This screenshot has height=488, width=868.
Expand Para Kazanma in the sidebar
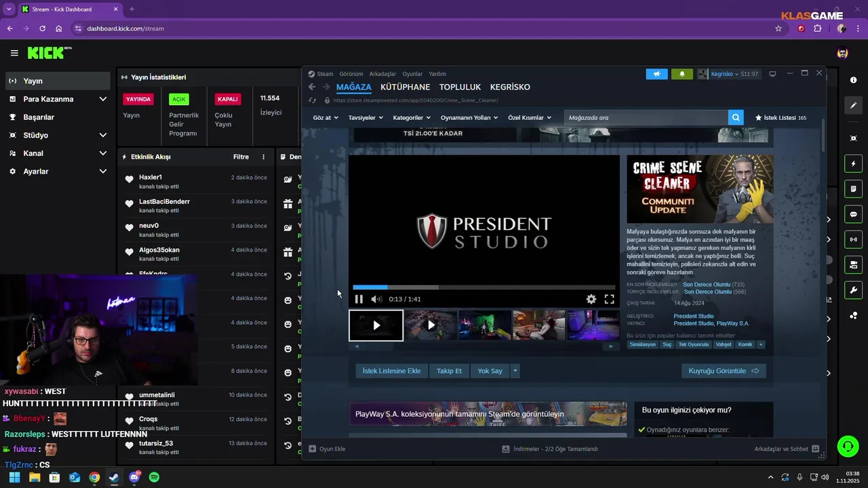pos(58,99)
